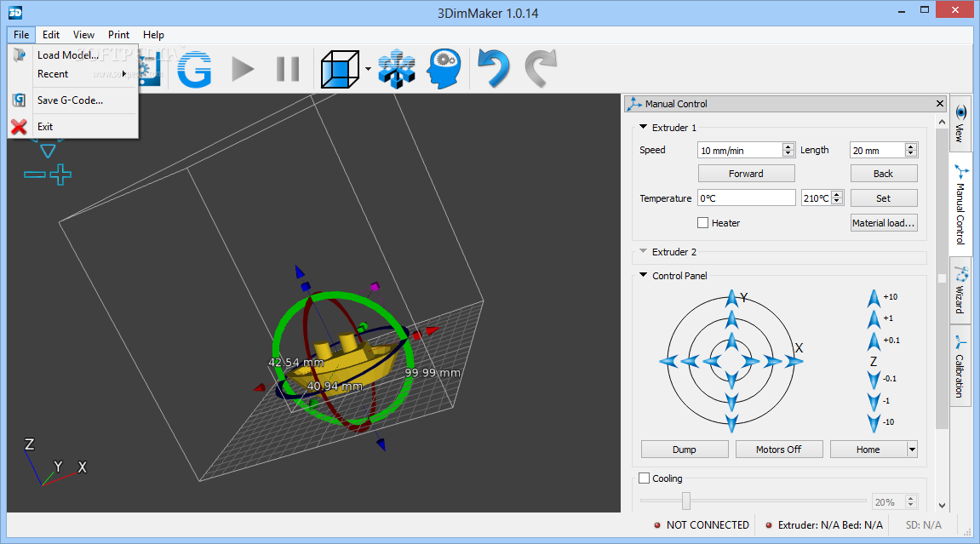980x544 pixels.
Task: Choose Save G-Code... menu entry
Action: [x=72, y=100]
